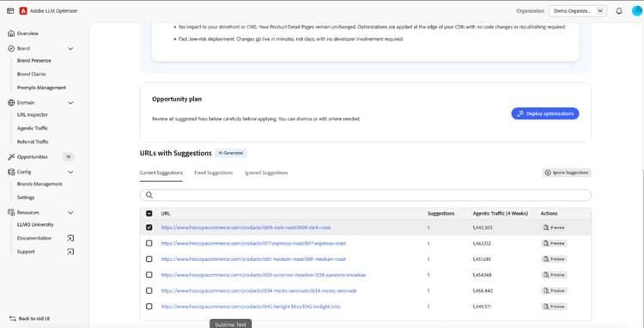Check the twilight-bliss URL row checkbox

pyautogui.click(x=149, y=307)
